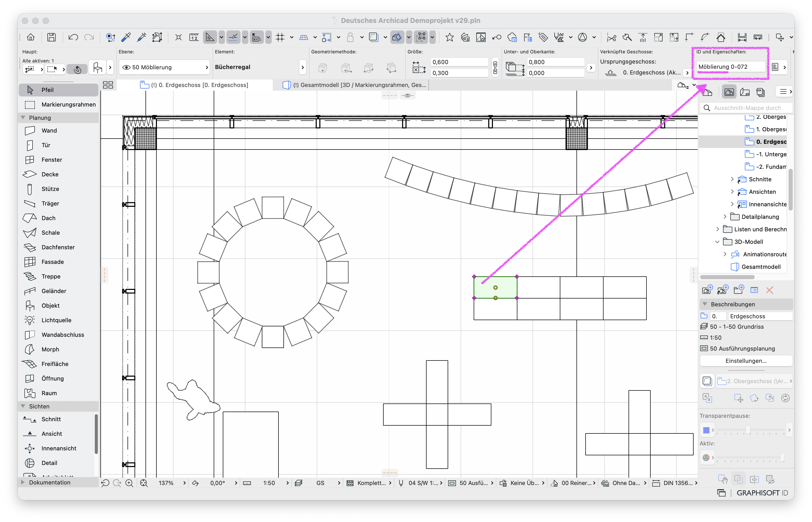Screen dimensions: 812x522
Task: Toggle the size proportion chain lock
Action: (x=495, y=67)
